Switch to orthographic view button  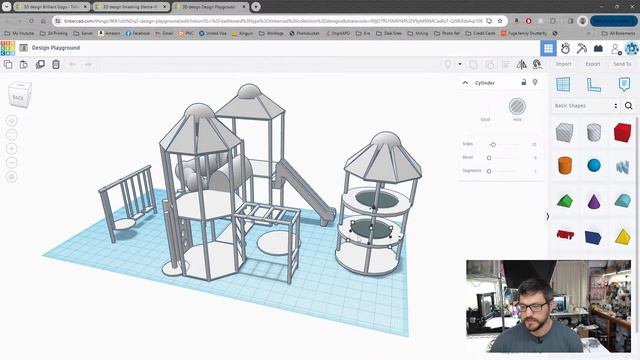tap(11, 177)
